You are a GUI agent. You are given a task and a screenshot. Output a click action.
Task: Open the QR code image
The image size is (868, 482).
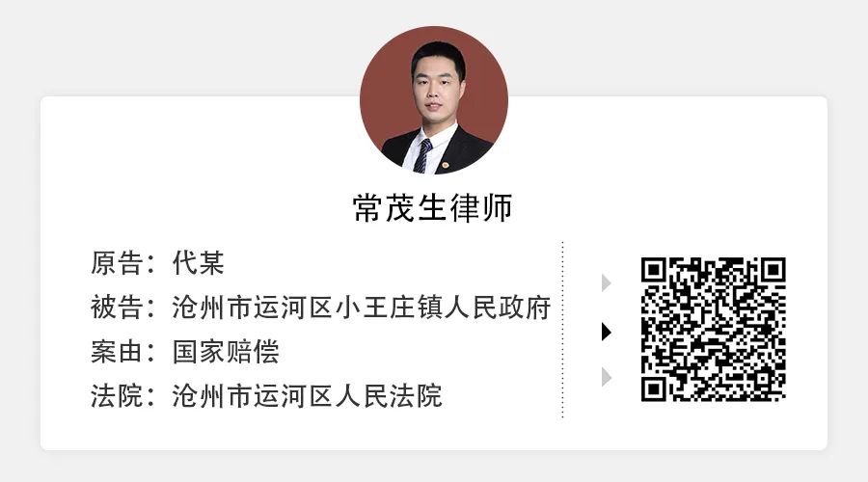714,330
